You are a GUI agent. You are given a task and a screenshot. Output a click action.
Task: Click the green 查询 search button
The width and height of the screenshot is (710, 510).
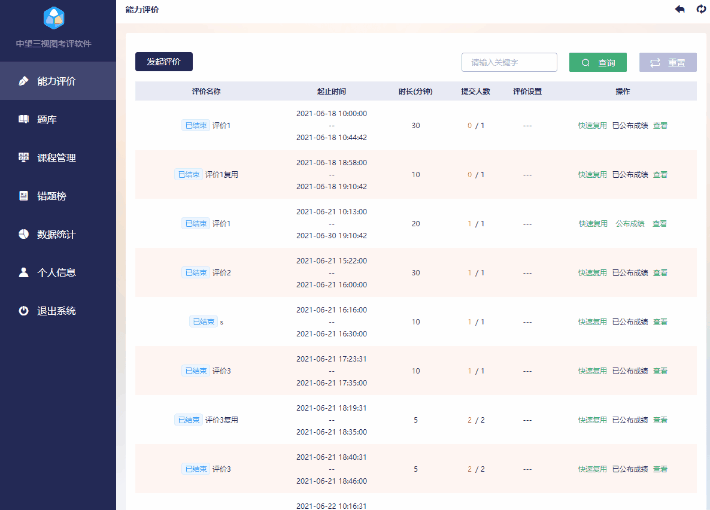click(x=598, y=63)
